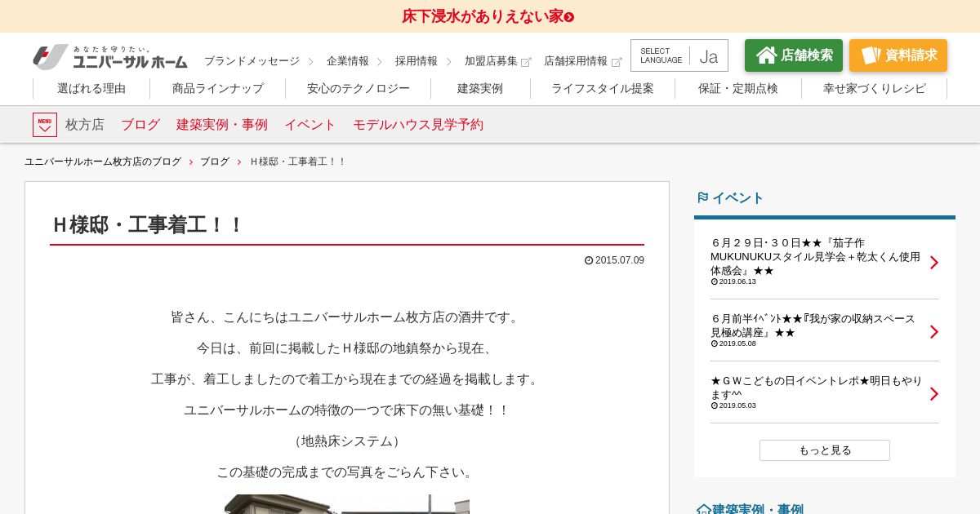
Task: Click the external link icon next to 店舗採用情報
Action: (x=617, y=62)
